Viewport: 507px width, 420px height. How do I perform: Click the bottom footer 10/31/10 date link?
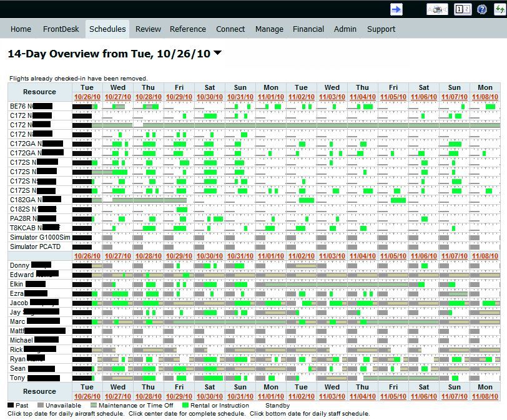tap(240, 396)
